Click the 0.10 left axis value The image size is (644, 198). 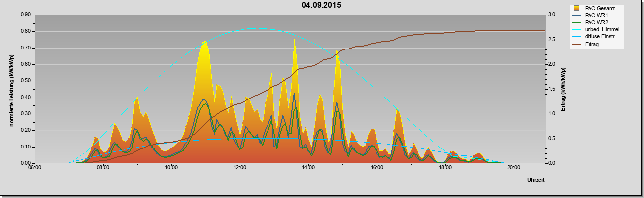click(26, 147)
